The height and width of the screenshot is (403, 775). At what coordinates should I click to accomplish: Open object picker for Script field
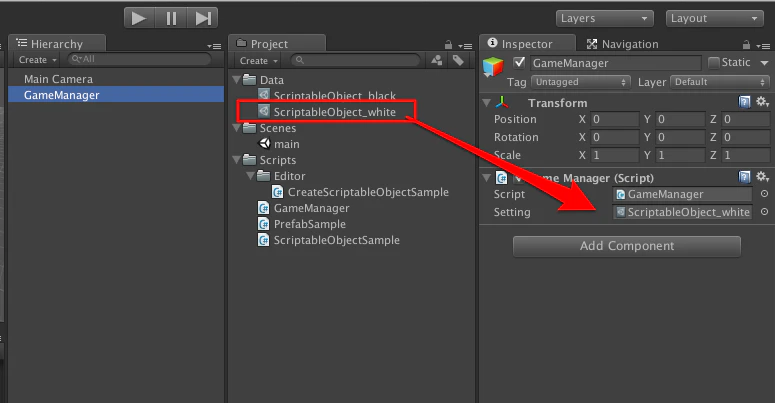pyautogui.click(x=764, y=194)
